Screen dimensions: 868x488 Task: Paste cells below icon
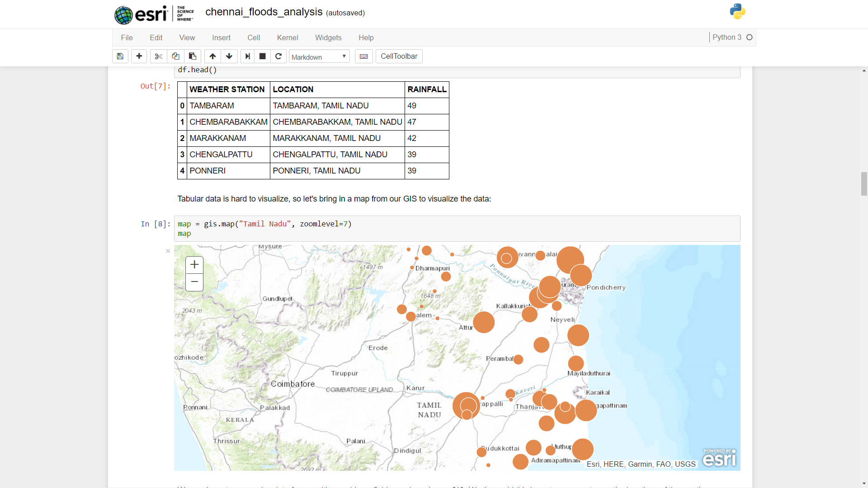click(193, 56)
